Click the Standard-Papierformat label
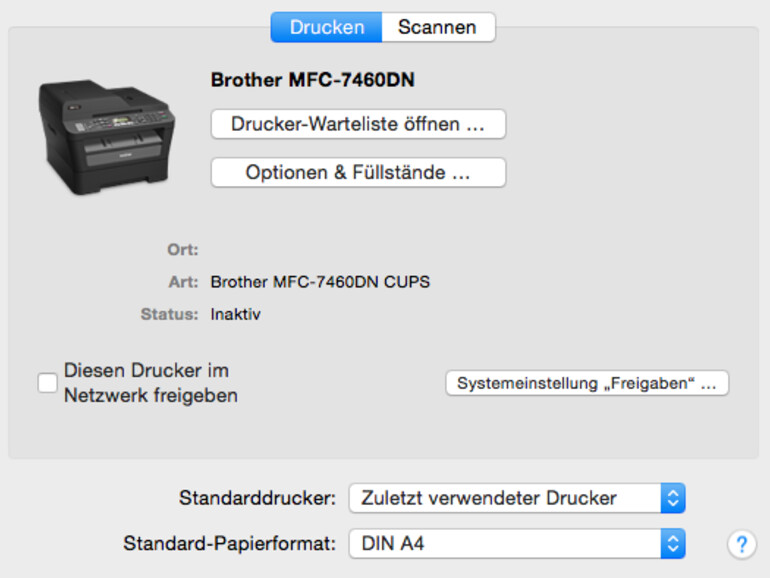Viewport: 770px width, 578px height. (x=229, y=544)
